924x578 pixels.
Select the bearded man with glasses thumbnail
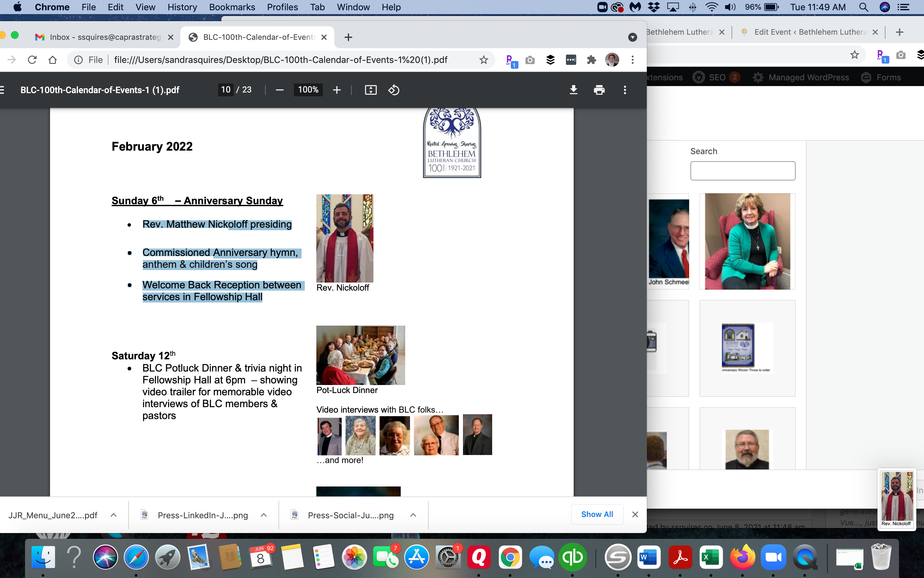click(x=747, y=439)
